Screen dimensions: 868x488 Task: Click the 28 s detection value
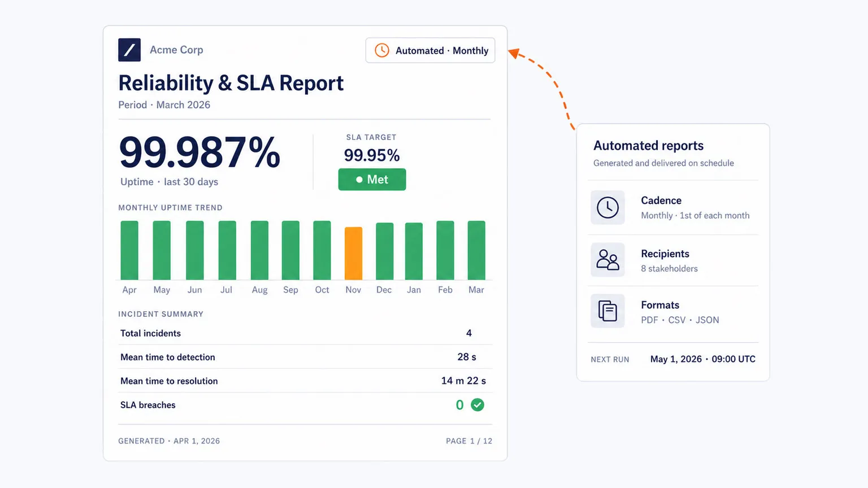tap(467, 357)
